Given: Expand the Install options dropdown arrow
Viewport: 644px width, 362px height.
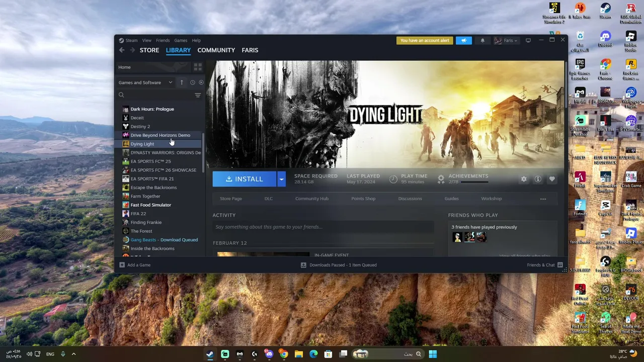Looking at the screenshot, I should pyautogui.click(x=281, y=179).
